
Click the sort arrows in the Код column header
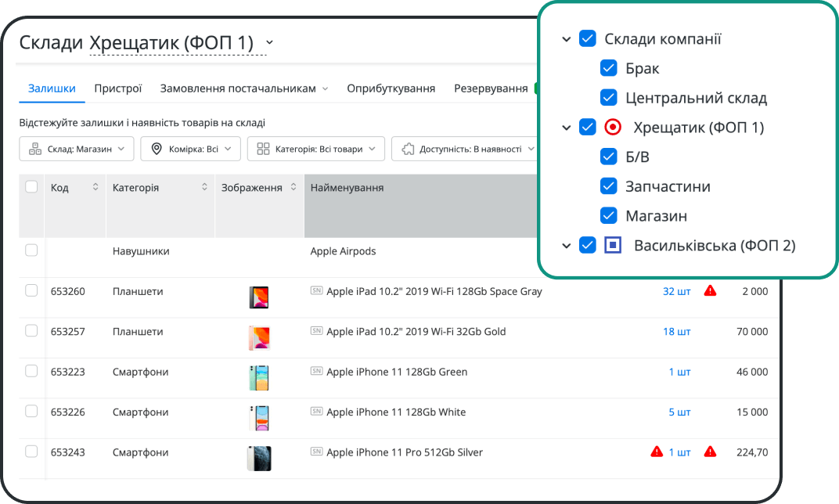[x=95, y=188]
